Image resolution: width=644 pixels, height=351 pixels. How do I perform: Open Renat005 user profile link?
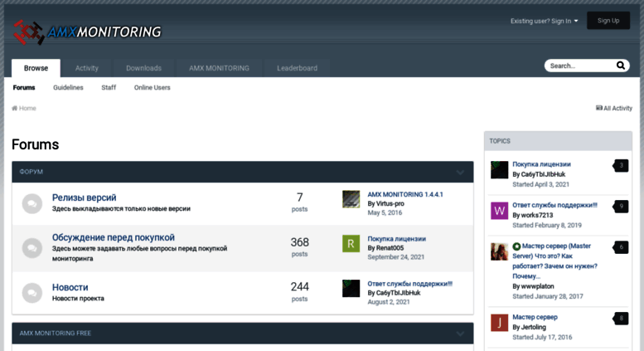click(x=390, y=248)
